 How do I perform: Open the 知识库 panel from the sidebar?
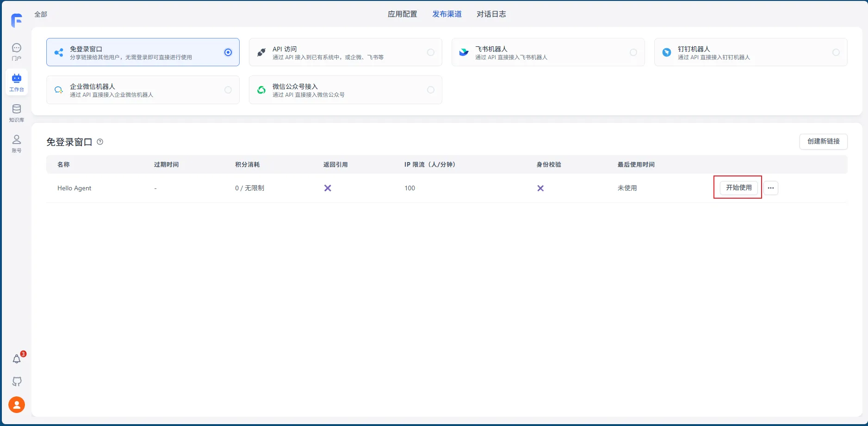17,113
